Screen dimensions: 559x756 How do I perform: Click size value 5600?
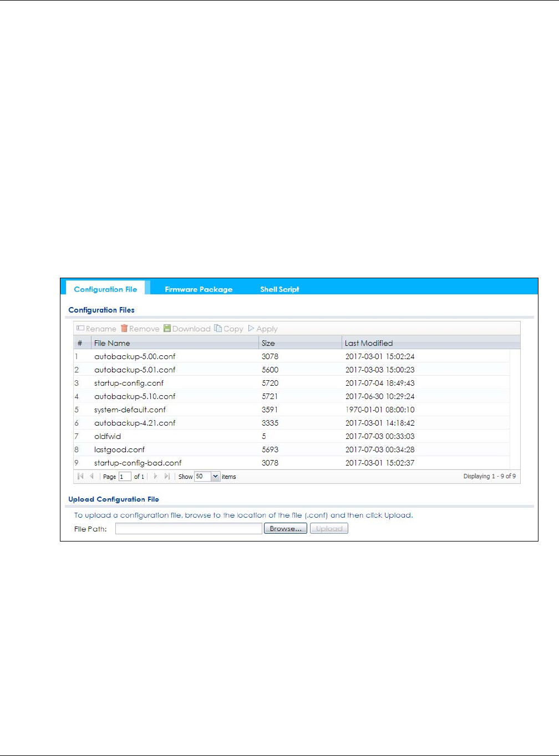tap(270, 370)
